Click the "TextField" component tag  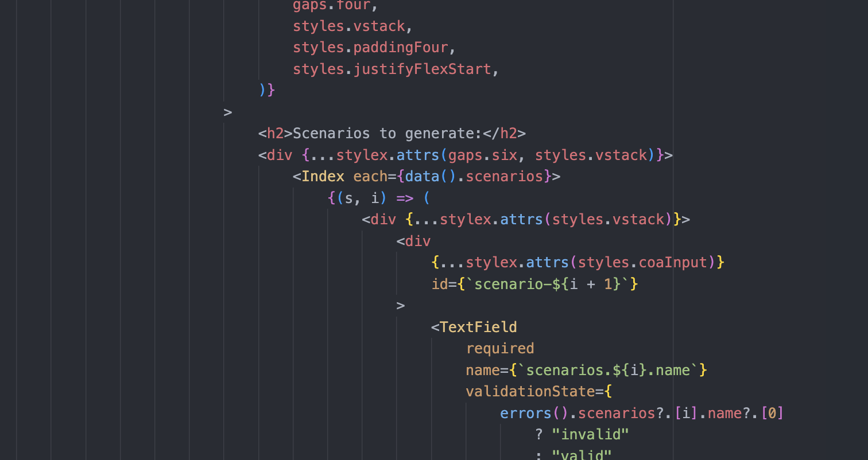[478, 327]
